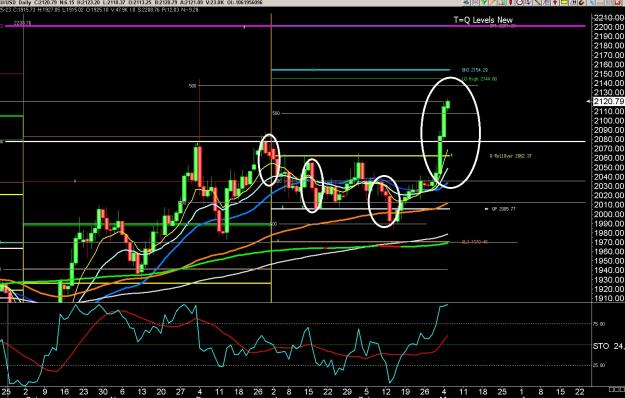
Task: Click the yellow rectangle toolbar icon
Action: (564, 2)
